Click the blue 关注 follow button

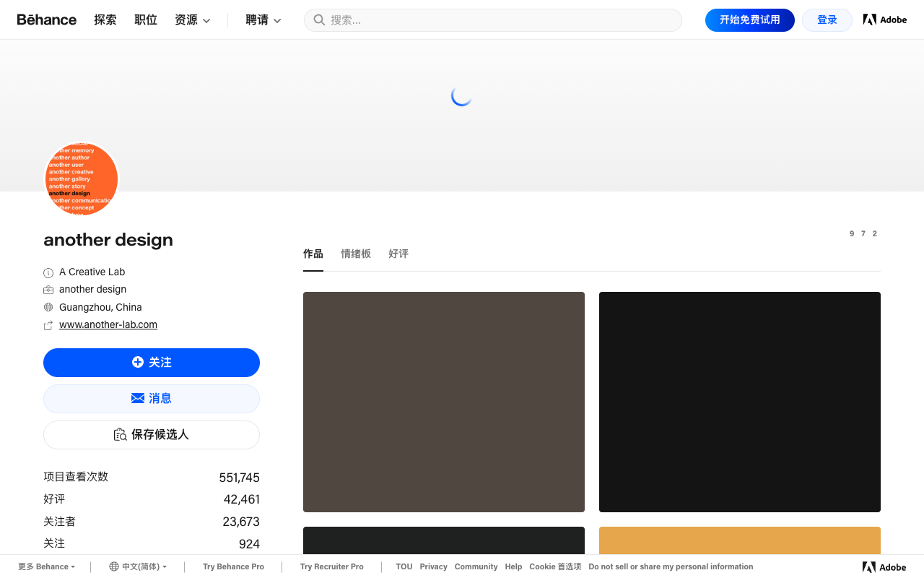(x=152, y=363)
